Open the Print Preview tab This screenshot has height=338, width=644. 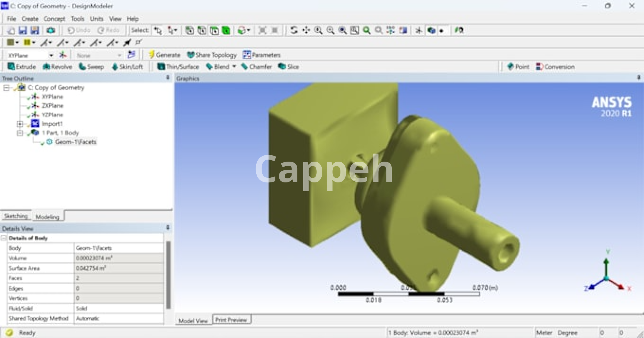(231, 320)
